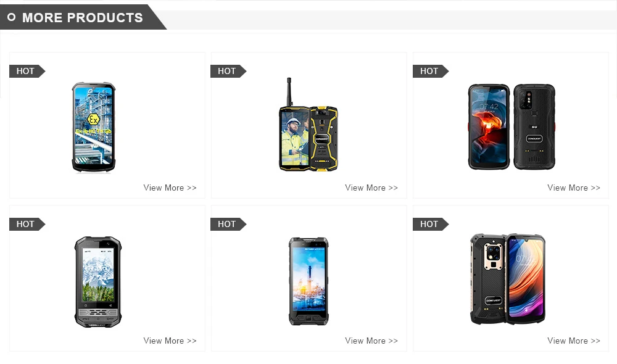This screenshot has height=364, width=617.
Task: Click HOT tag on colorful wave phone card
Action: [431, 225]
